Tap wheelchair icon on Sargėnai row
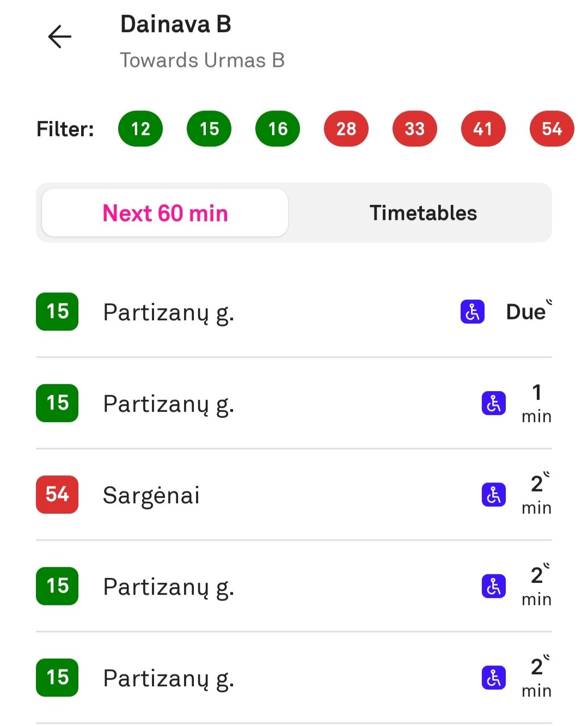The width and height of the screenshot is (588, 726). click(494, 495)
